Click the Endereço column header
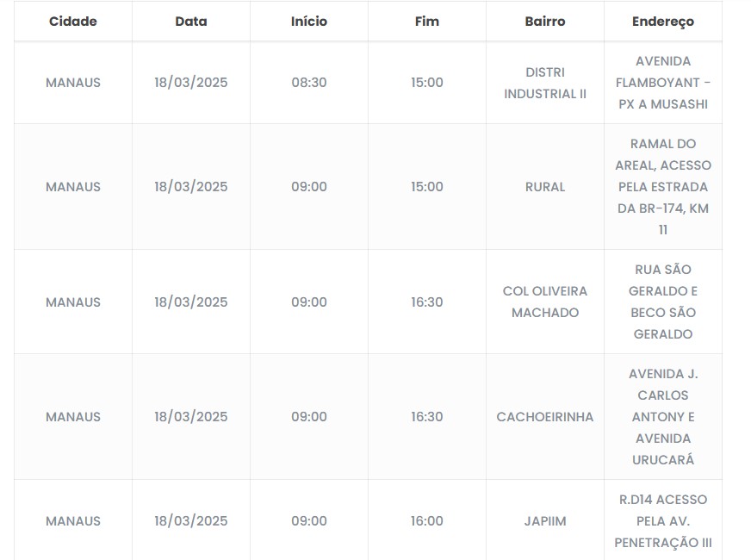This screenshot has height=560, width=751. coord(663,22)
